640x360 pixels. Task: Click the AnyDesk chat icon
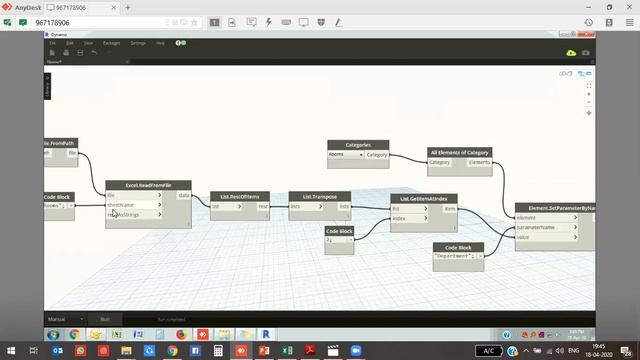coord(251,22)
